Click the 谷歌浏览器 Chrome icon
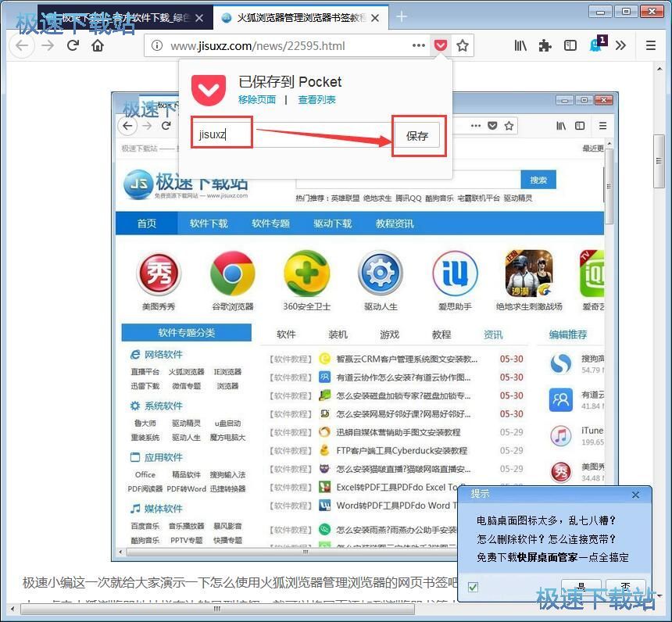The height and width of the screenshot is (622, 672). point(233,274)
